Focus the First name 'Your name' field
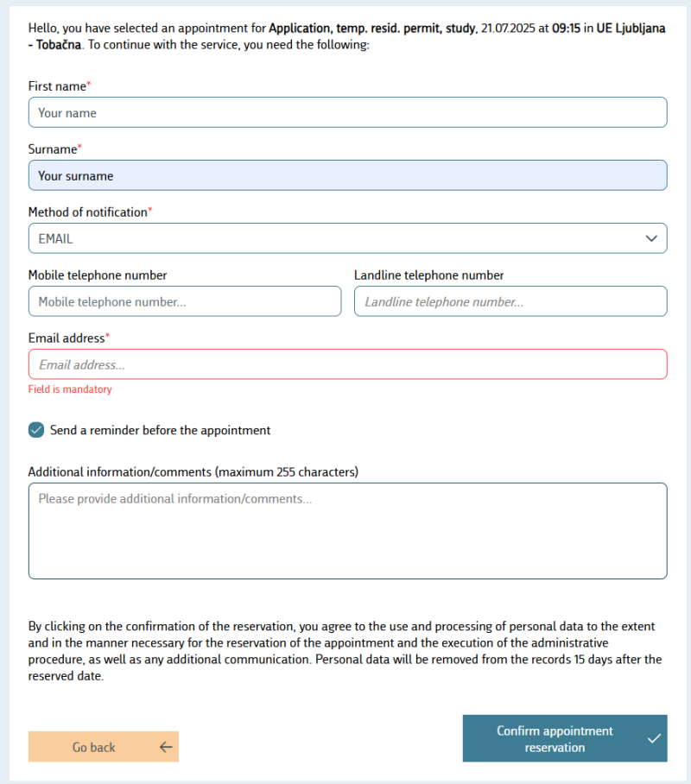The width and height of the screenshot is (691, 784). 348,112
